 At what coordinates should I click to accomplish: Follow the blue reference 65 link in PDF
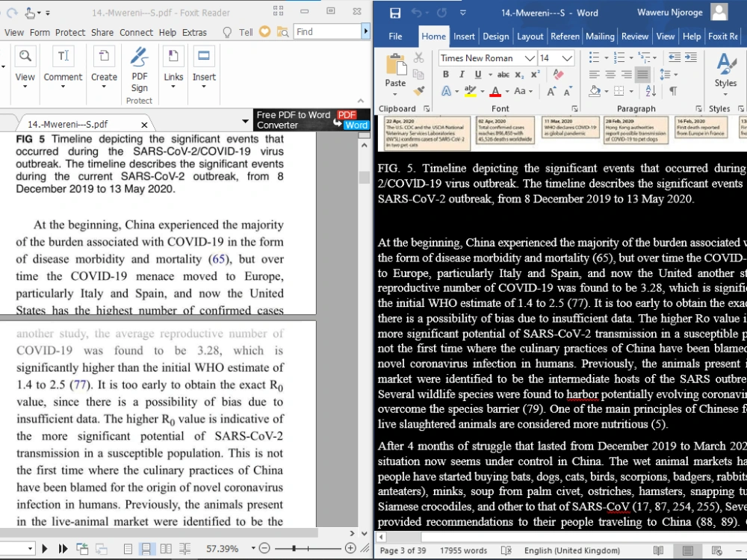click(219, 259)
